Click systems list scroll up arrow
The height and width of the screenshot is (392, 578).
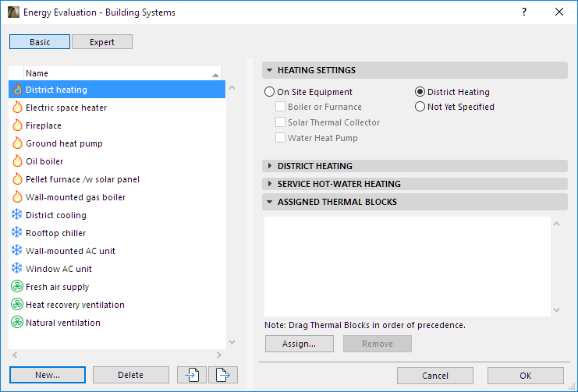[x=232, y=88]
